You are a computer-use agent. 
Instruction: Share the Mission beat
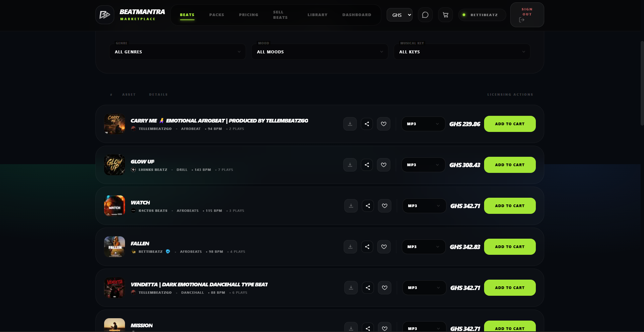tap(368, 328)
